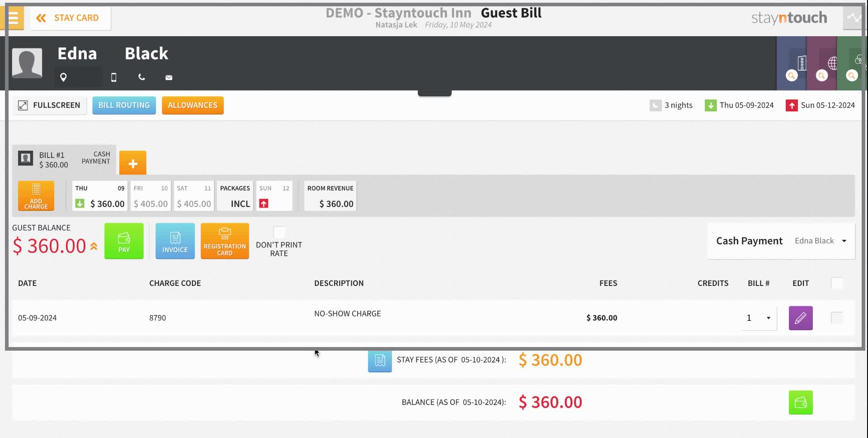This screenshot has height=438, width=868.
Task: Click the green Pay button
Action: [124, 241]
